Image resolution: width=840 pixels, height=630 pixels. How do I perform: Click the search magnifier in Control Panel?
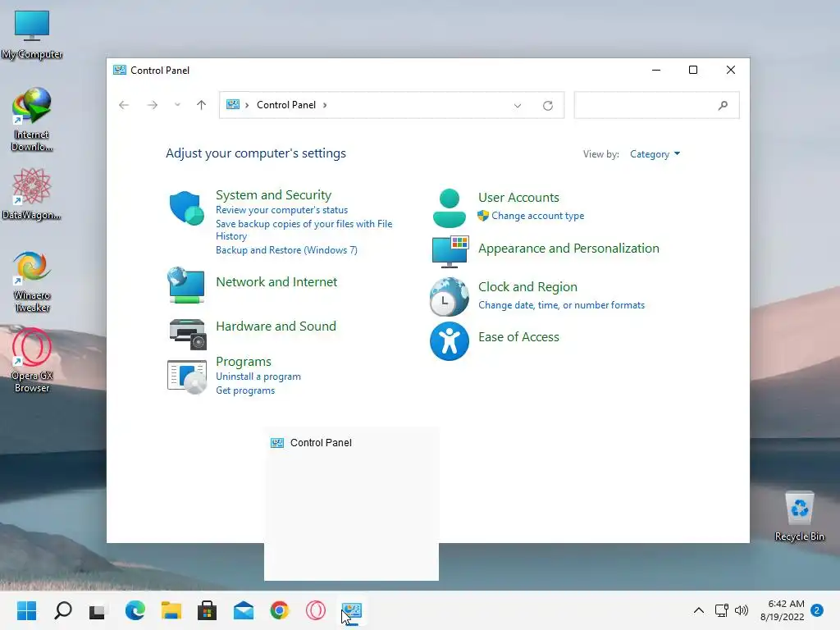(x=723, y=106)
